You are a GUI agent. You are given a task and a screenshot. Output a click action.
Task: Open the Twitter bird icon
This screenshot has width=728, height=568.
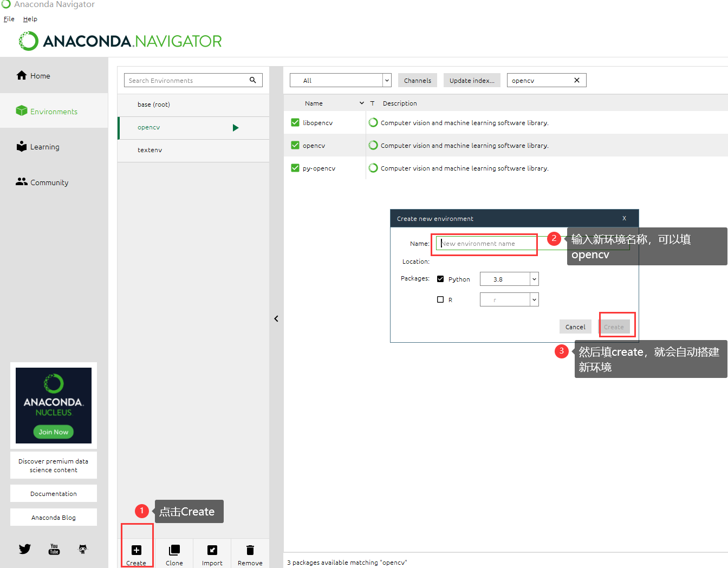tap(25, 549)
